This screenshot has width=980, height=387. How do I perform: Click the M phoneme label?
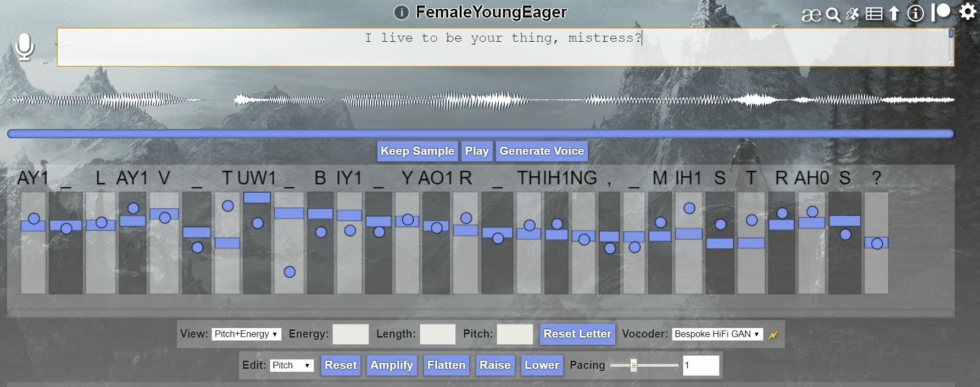[660, 178]
